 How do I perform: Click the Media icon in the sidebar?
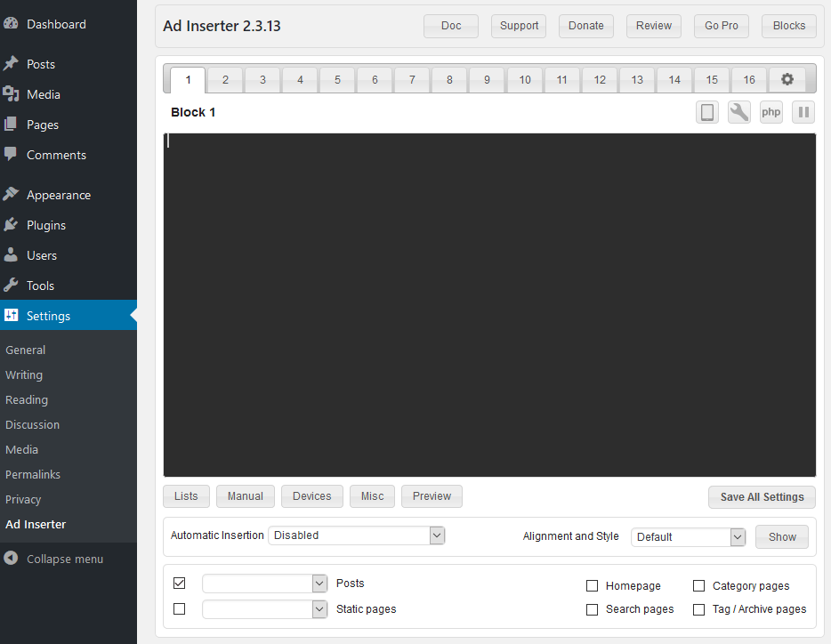click(x=13, y=94)
